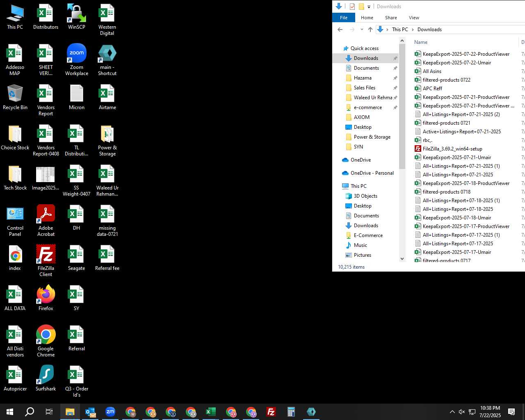Open Music in navigation pane
This screenshot has height=420, width=525.
(x=360, y=245)
